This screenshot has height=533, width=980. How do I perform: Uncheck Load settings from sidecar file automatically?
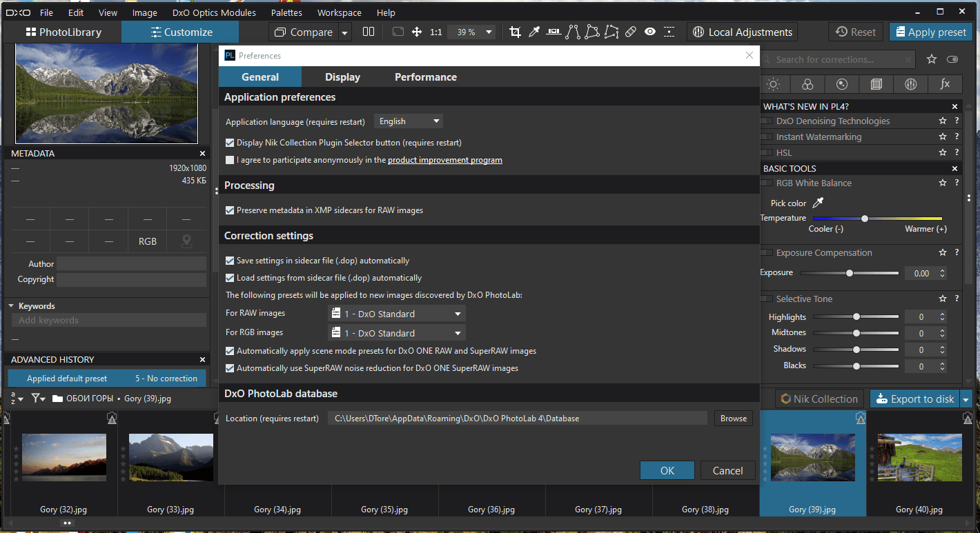[x=231, y=278]
